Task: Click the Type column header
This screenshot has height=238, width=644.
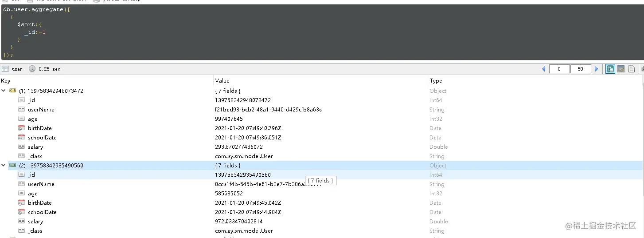Action: [x=436, y=81]
